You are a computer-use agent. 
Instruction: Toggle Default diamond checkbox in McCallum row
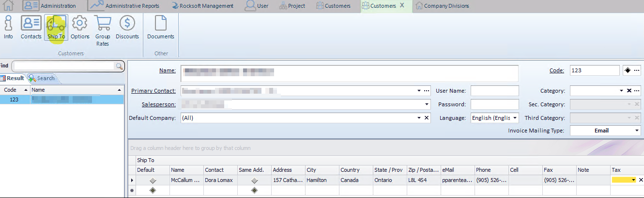pos(153,180)
